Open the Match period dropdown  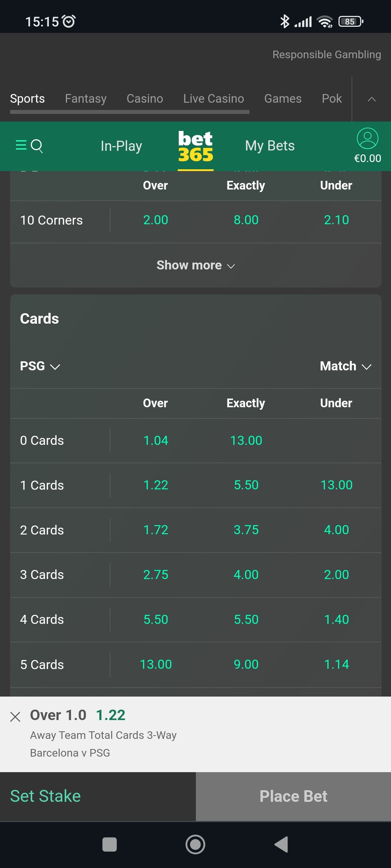coord(346,366)
